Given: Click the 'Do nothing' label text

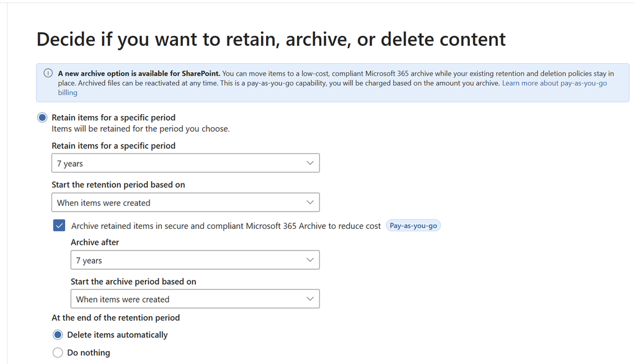Looking at the screenshot, I should [x=89, y=353].
